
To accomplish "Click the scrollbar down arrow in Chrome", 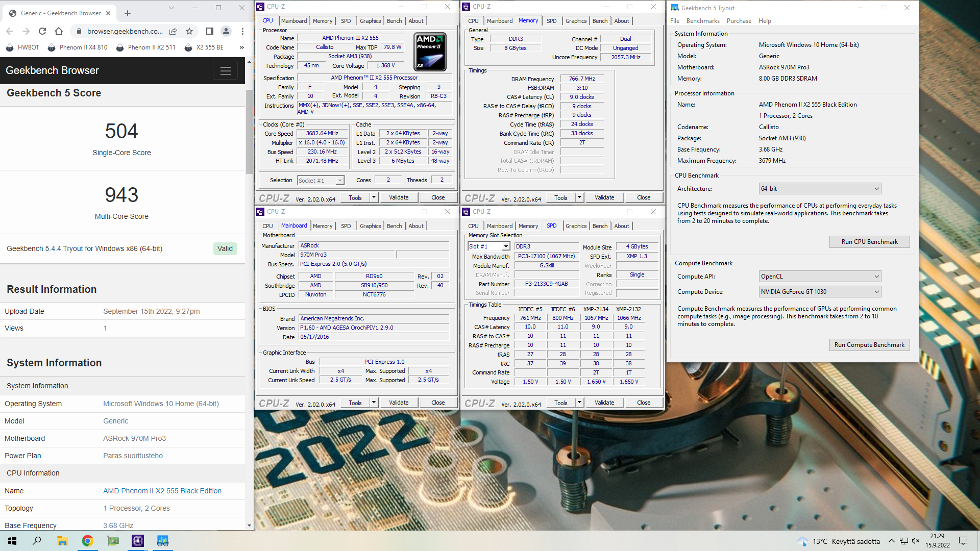I will tap(249, 525).
